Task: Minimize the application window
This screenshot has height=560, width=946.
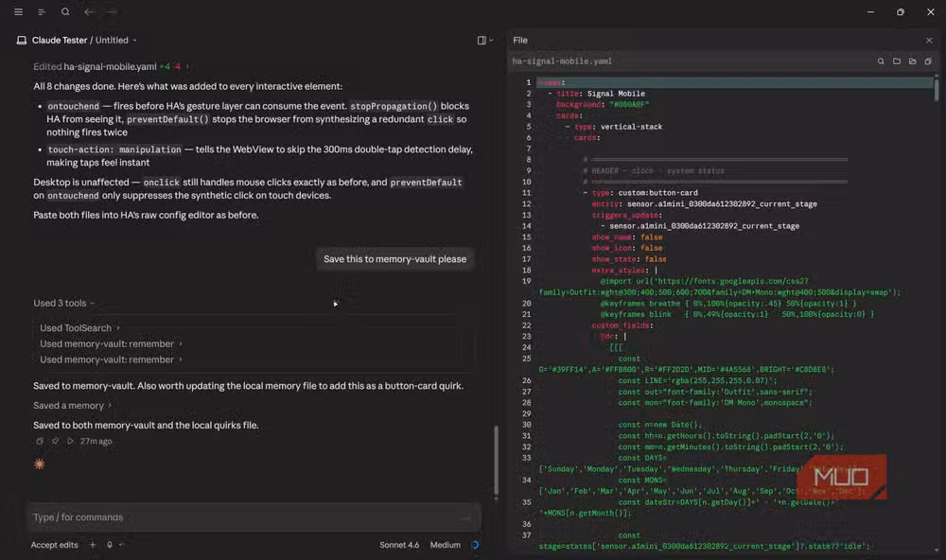Action: coord(870,11)
